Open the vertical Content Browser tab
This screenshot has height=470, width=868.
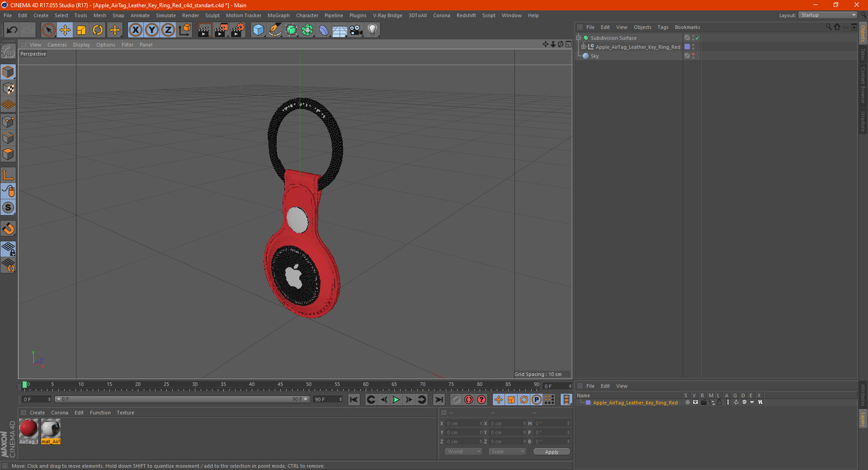click(863, 85)
